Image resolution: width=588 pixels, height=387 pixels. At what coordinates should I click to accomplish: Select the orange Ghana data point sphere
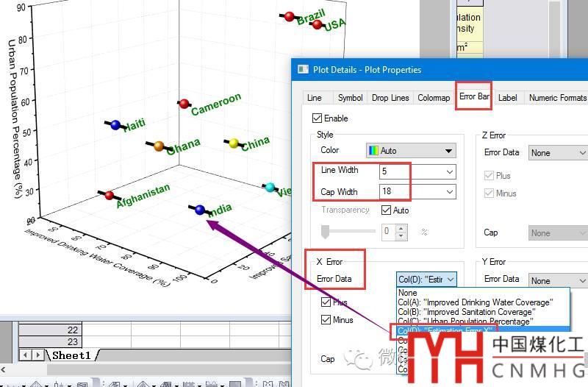[x=159, y=146]
